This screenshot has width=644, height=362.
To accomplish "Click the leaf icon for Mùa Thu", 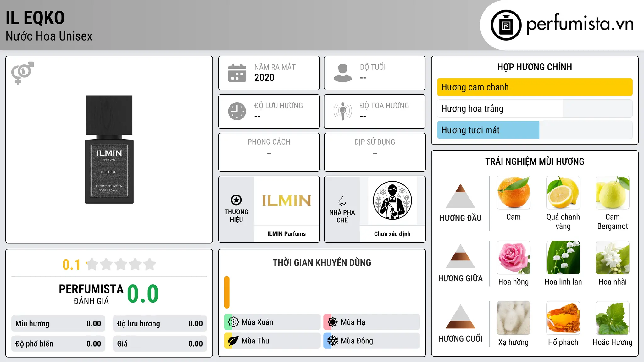I will click(x=233, y=341).
